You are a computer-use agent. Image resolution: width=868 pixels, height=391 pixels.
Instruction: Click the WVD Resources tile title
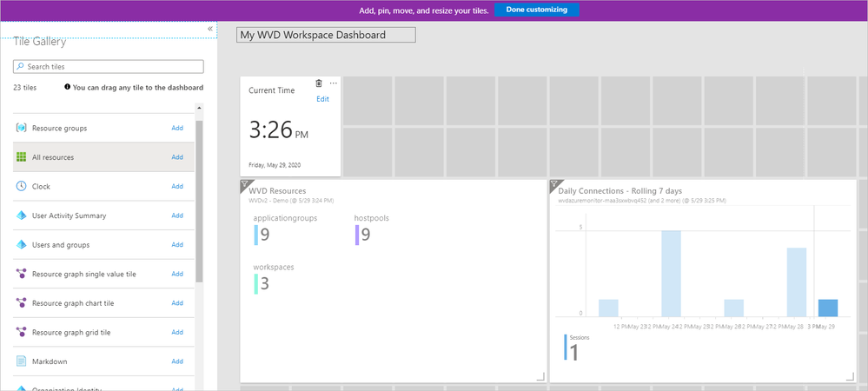[277, 191]
